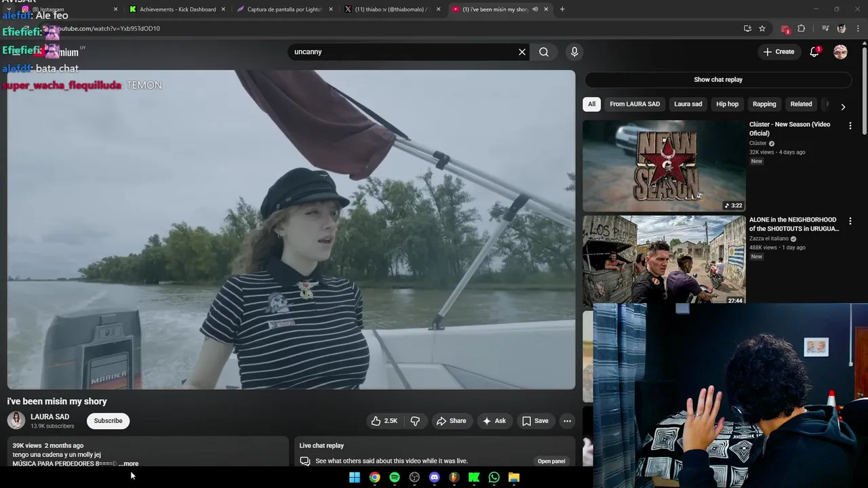Viewport: 868px width, 488px height.
Task: Select the 'Related' chip
Action: tap(801, 104)
